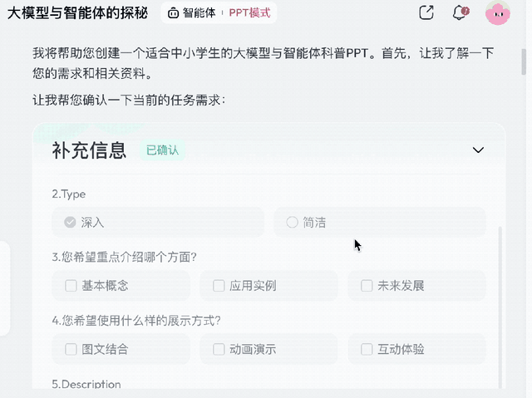
Task: Open the pink user avatar menu
Action: (498, 13)
